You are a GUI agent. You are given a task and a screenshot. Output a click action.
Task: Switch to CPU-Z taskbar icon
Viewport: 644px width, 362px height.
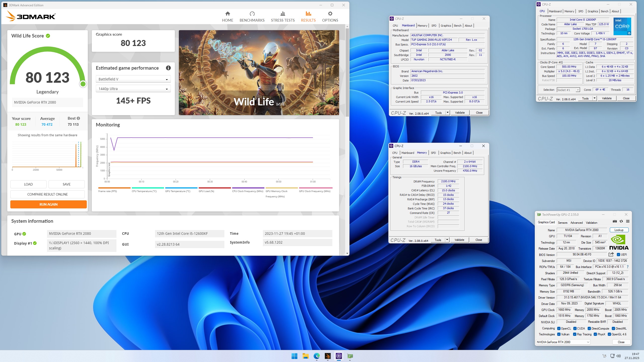pyautogui.click(x=339, y=356)
